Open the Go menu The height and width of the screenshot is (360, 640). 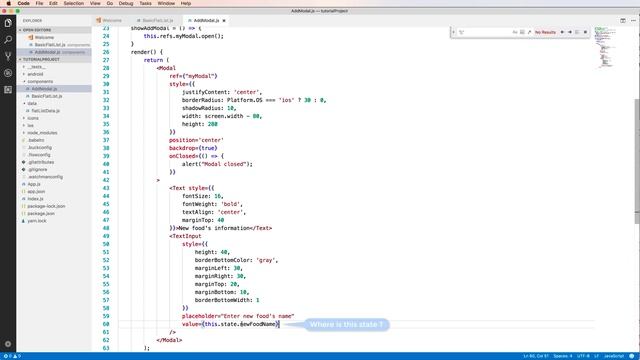click(110, 3)
